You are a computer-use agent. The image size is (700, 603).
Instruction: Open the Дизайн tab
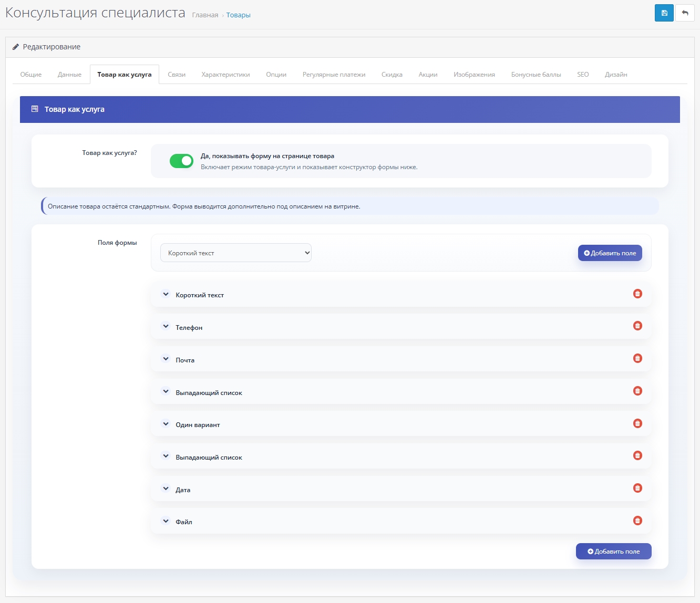(616, 75)
